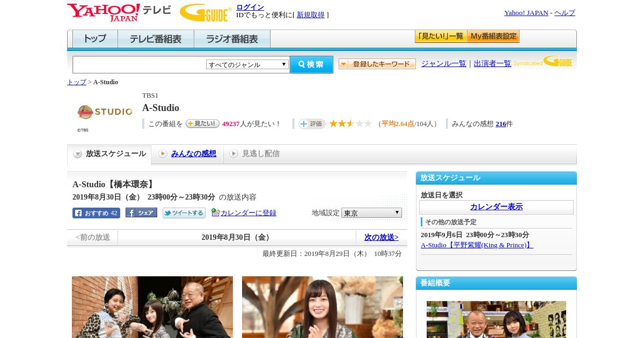Click the calendar icon beside カレンダーに登録
Viewport: 644px width, 338px height.
[215, 212]
